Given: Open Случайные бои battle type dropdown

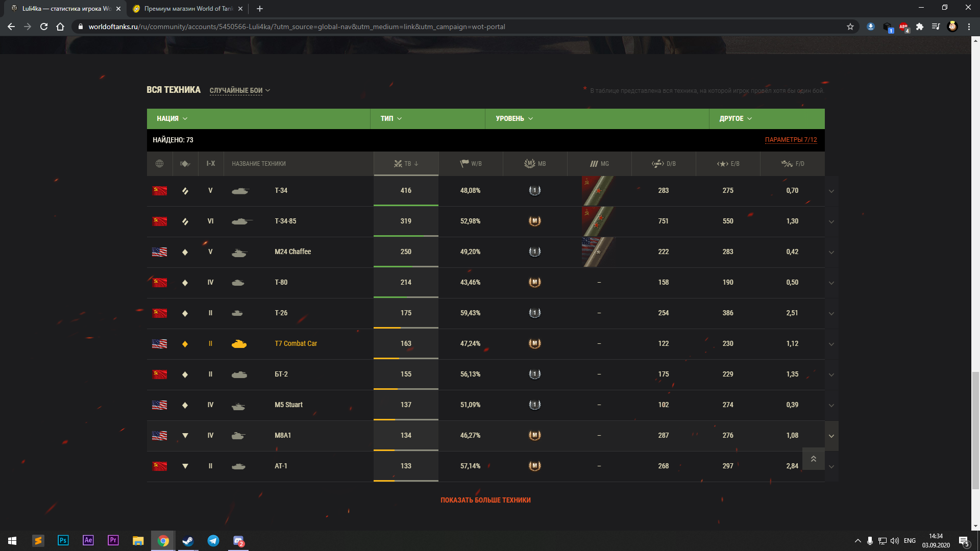Looking at the screenshot, I should [240, 90].
